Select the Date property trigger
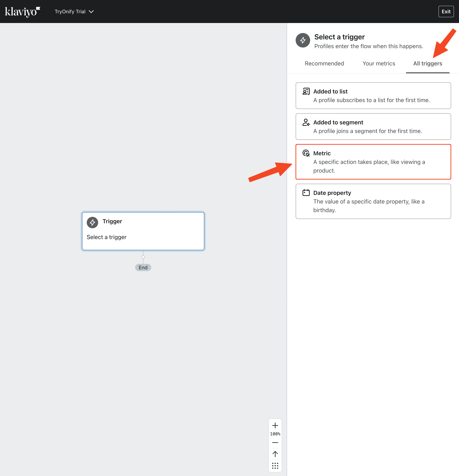The image size is (459, 476). pos(373,201)
